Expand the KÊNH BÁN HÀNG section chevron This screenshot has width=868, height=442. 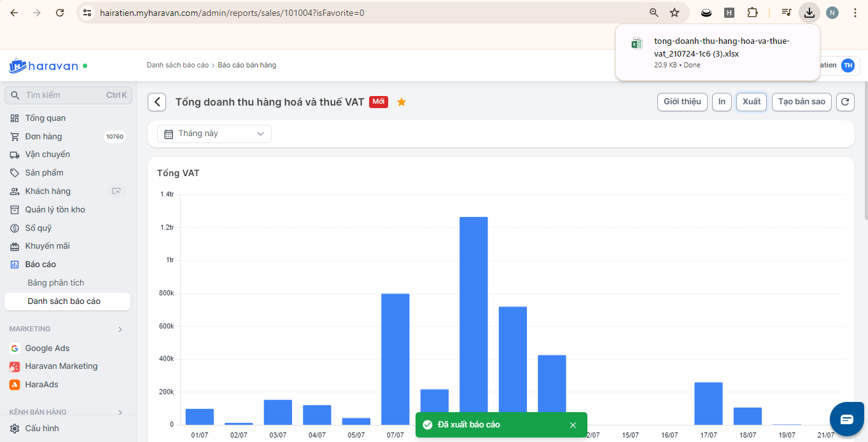120,413
